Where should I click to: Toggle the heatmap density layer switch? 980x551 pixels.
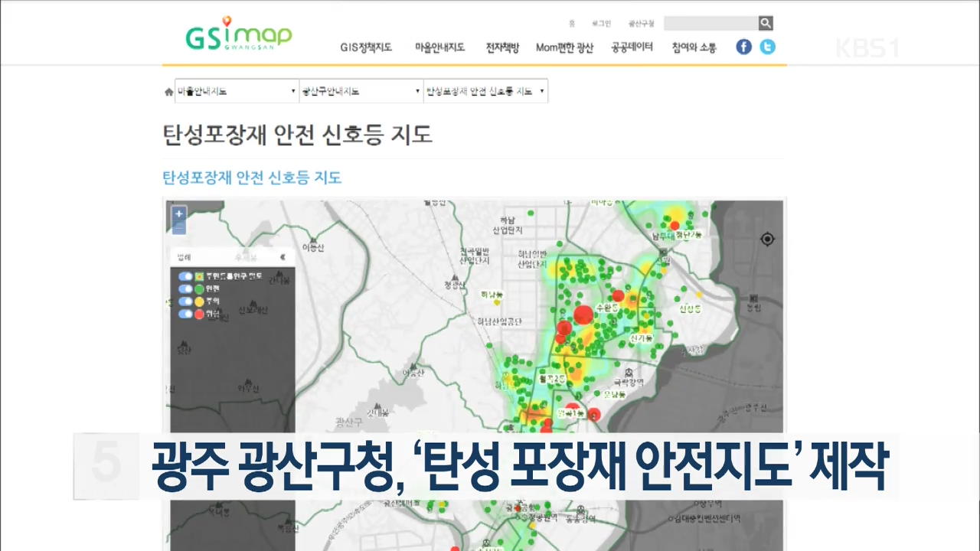tap(185, 276)
